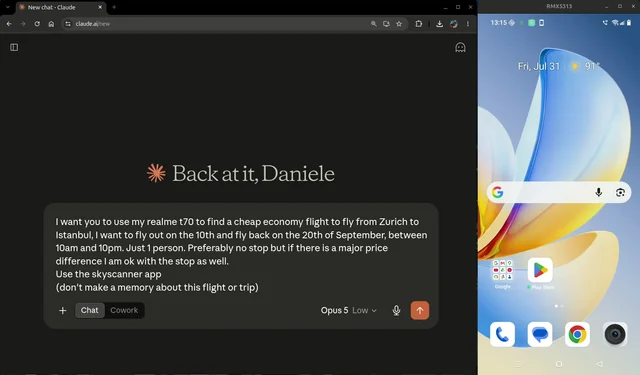
Task: Open the browser home page
Action: point(51,24)
